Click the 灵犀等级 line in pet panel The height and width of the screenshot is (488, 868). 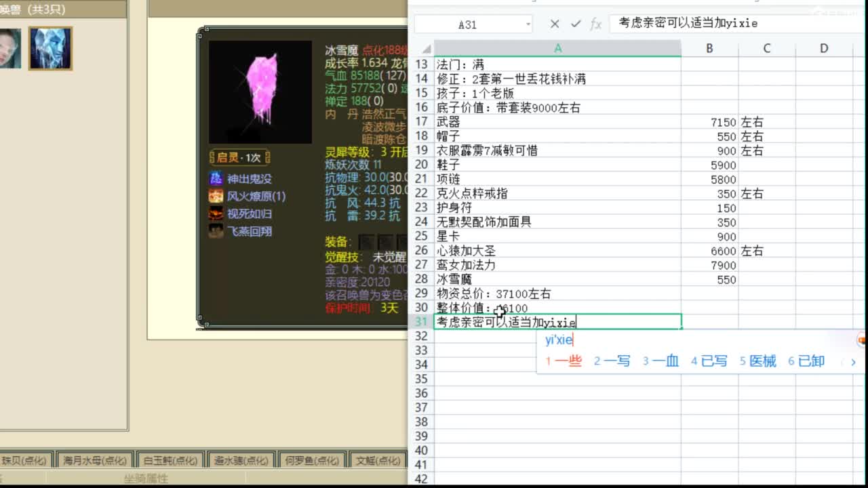[x=366, y=152]
